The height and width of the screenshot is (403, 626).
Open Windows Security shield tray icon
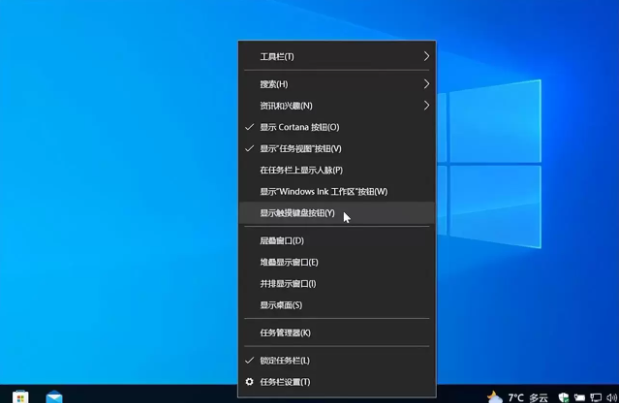(563, 397)
